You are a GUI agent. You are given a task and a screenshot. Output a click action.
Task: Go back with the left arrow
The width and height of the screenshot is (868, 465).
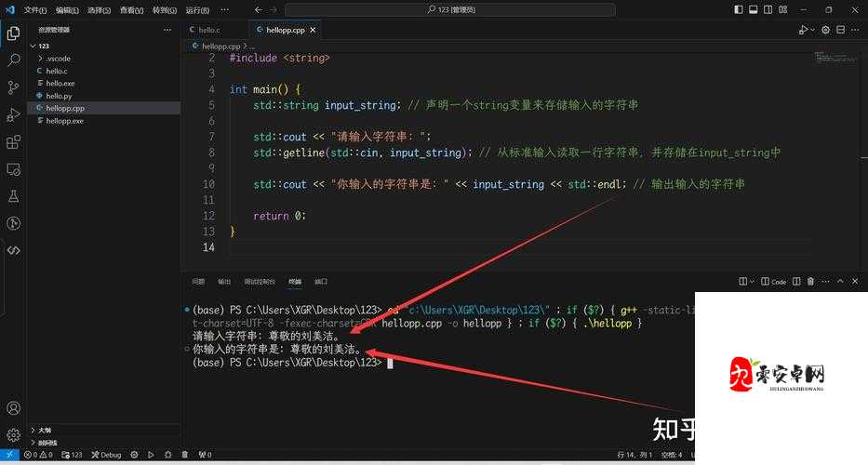pyautogui.click(x=258, y=9)
